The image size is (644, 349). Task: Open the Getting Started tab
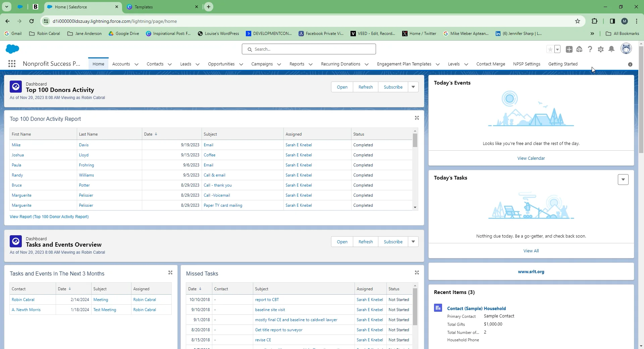[x=563, y=64]
